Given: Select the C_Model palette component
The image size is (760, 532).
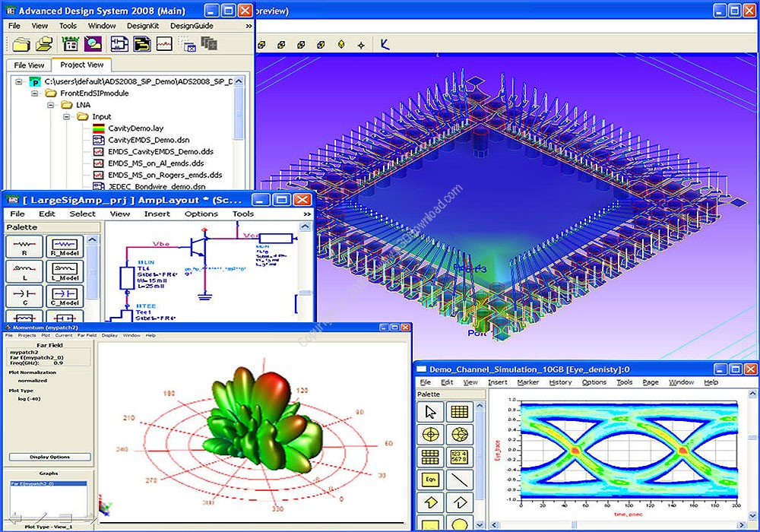Looking at the screenshot, I should coord(65,296).
